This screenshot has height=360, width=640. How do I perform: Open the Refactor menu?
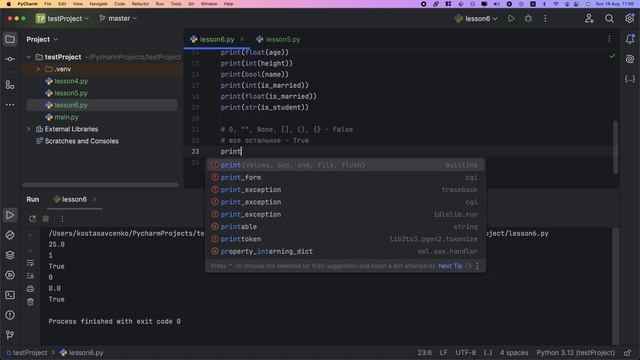[x=140, y=4]
